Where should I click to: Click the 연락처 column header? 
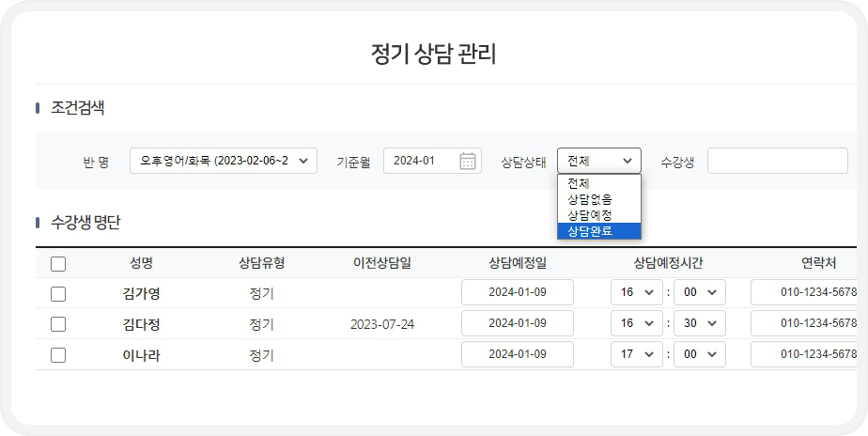(819, 264)
